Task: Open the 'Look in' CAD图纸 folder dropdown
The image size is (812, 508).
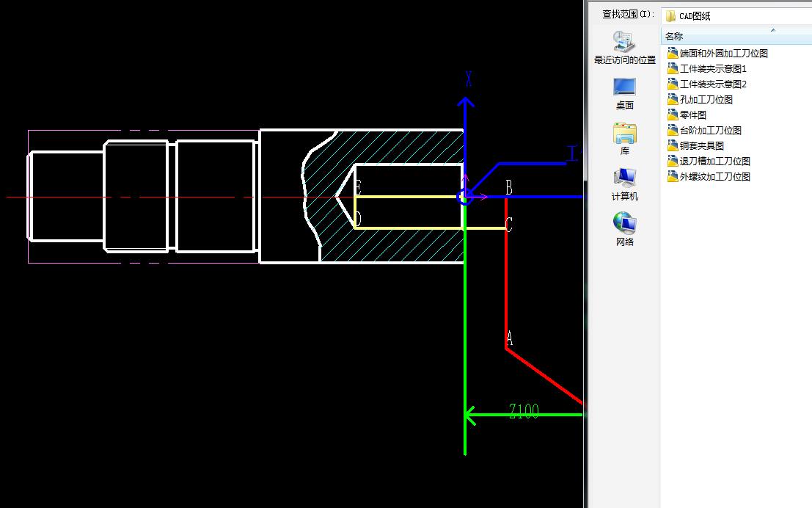Action: (737, 15)
